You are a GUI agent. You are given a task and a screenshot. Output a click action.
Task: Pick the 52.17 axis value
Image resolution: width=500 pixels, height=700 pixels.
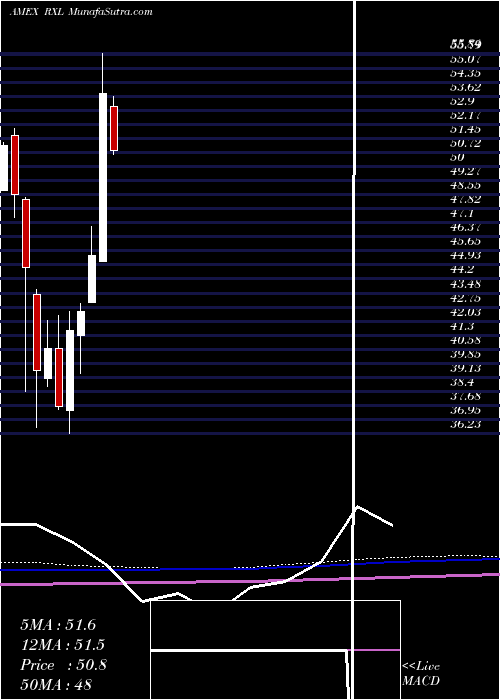pyautogui.click(x=465, y=115)
